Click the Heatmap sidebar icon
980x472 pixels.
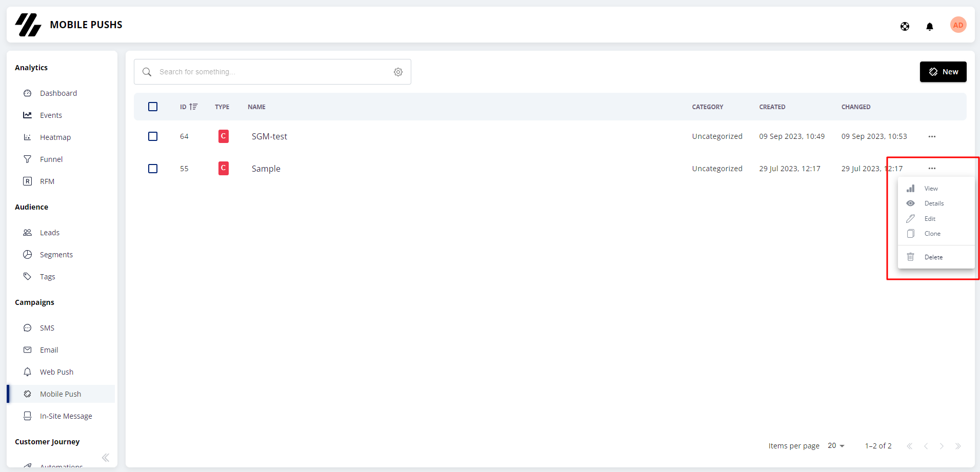28,137
